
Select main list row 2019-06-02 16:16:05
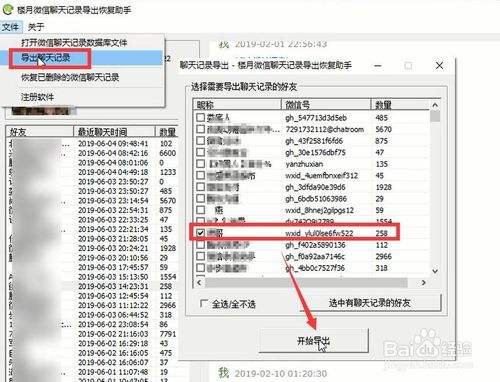[93, 353]
